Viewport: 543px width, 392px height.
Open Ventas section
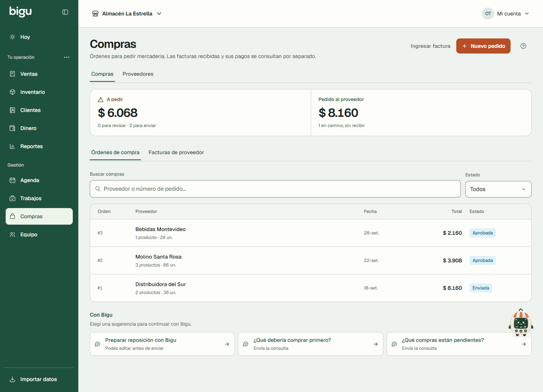(39, 74)
